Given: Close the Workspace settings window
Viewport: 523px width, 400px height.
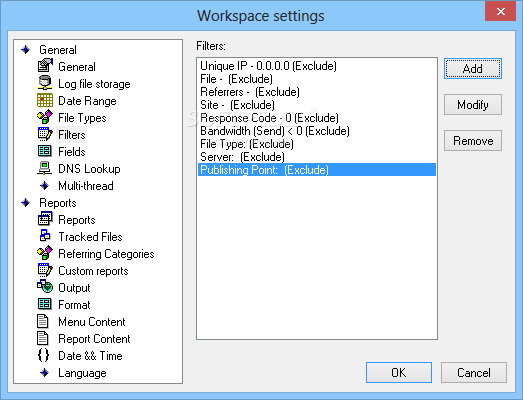Looking at the screenshot, I should [x=500, y=11].
